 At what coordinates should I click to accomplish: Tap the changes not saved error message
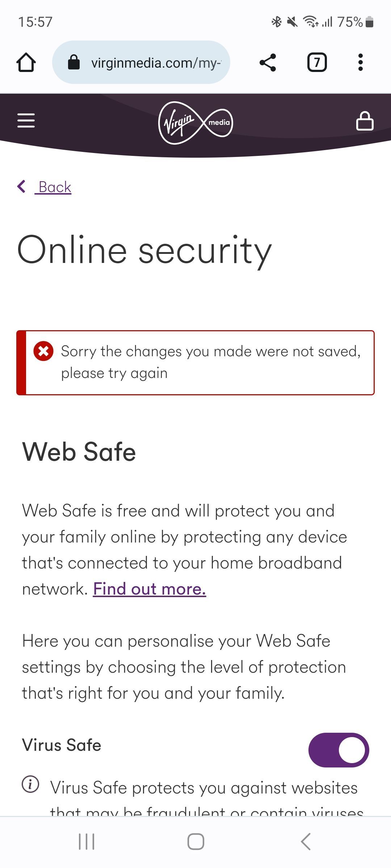(210, 362)
